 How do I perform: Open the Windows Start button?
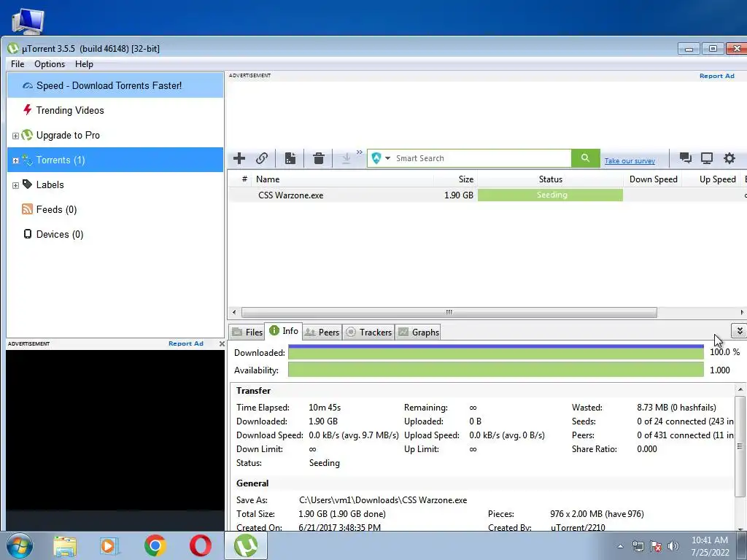click(x=20, y=545)
